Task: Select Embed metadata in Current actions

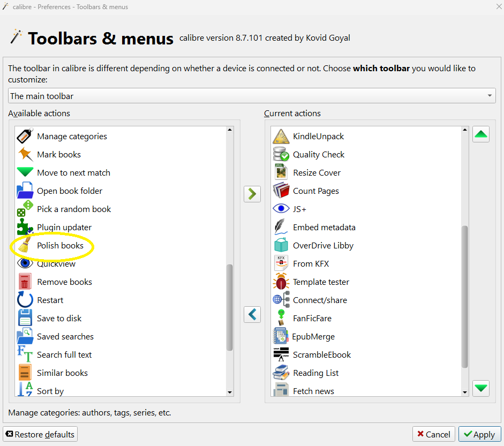Action: tap(324, 228)
